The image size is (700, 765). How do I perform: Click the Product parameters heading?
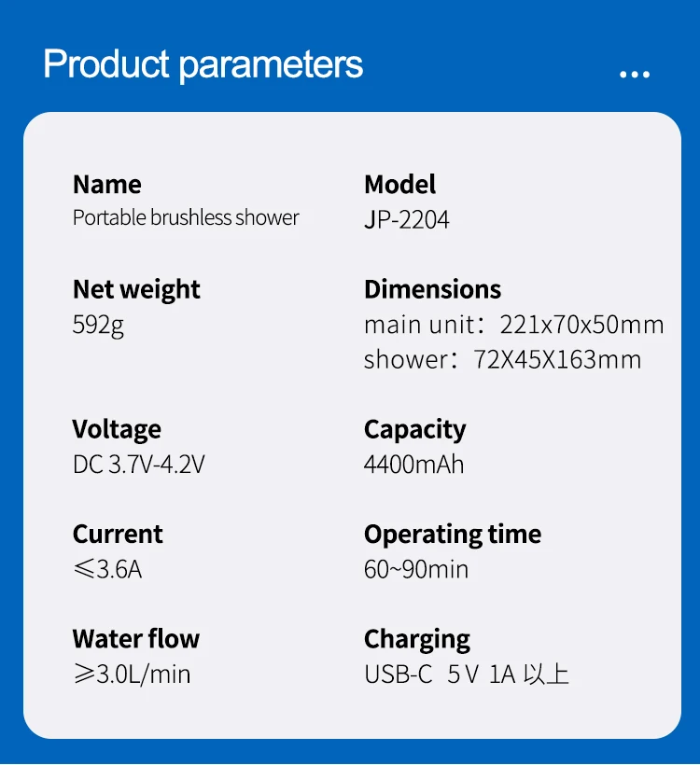(x=203, y=64)
